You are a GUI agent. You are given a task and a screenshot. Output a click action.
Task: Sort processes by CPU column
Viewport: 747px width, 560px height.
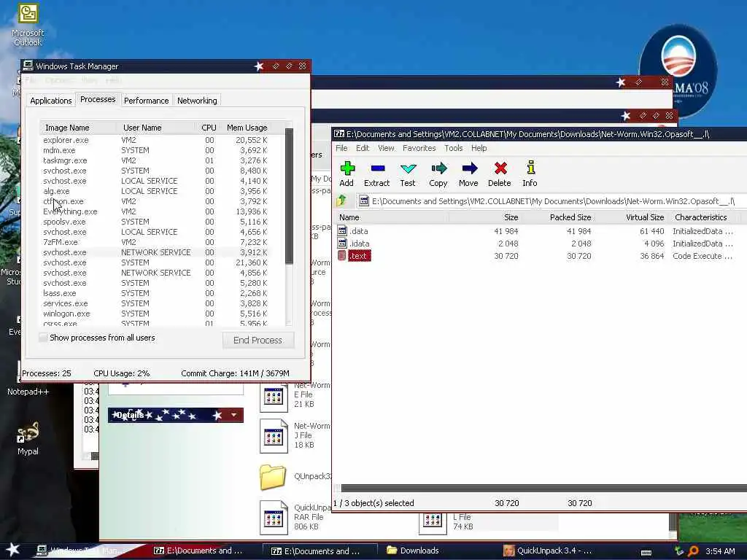click(209, 128)
